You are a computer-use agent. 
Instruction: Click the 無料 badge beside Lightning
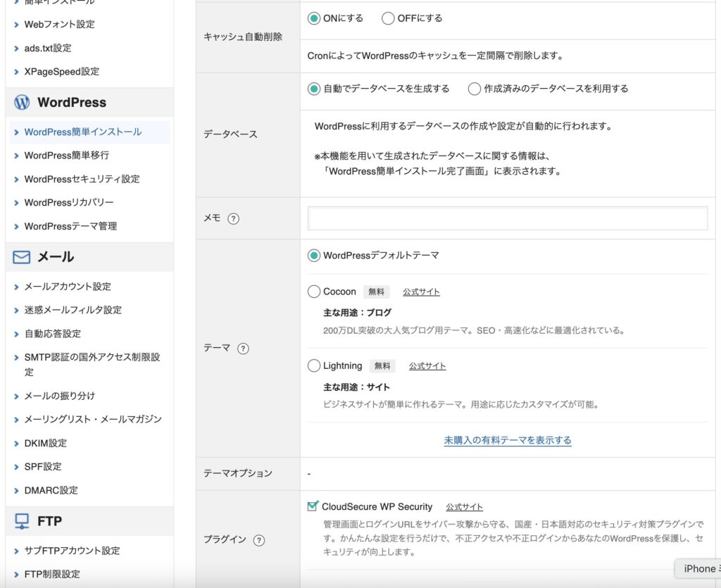point(382,366)
